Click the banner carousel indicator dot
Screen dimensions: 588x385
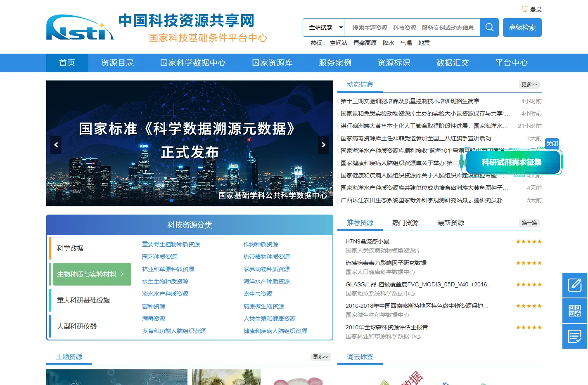171,201
